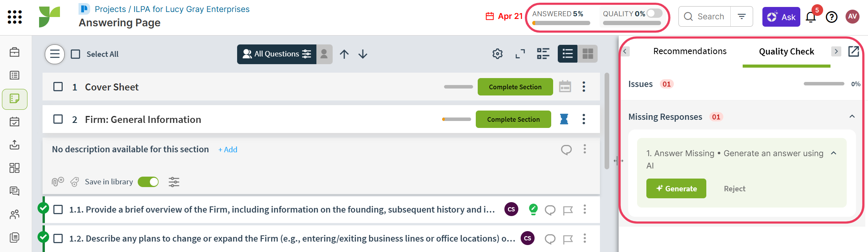Screen dimensions: 868x252
Task: Open Projects / ILPA breadcrumb link
Action: 172,9
